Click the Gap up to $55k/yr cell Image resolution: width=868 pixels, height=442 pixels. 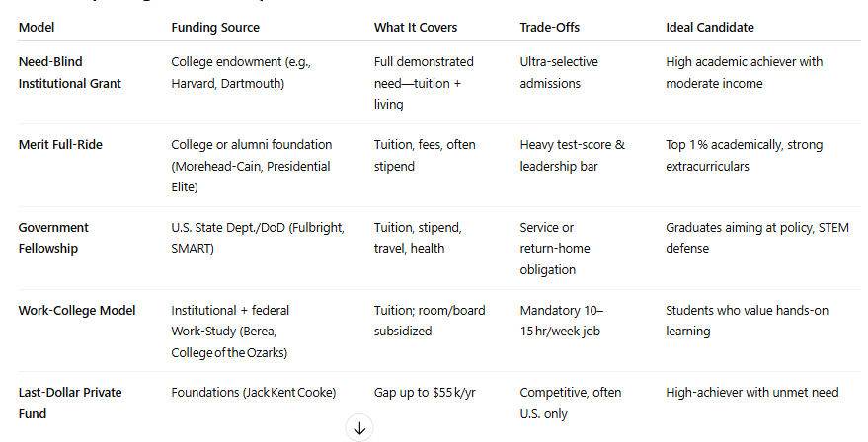point(424,393)
